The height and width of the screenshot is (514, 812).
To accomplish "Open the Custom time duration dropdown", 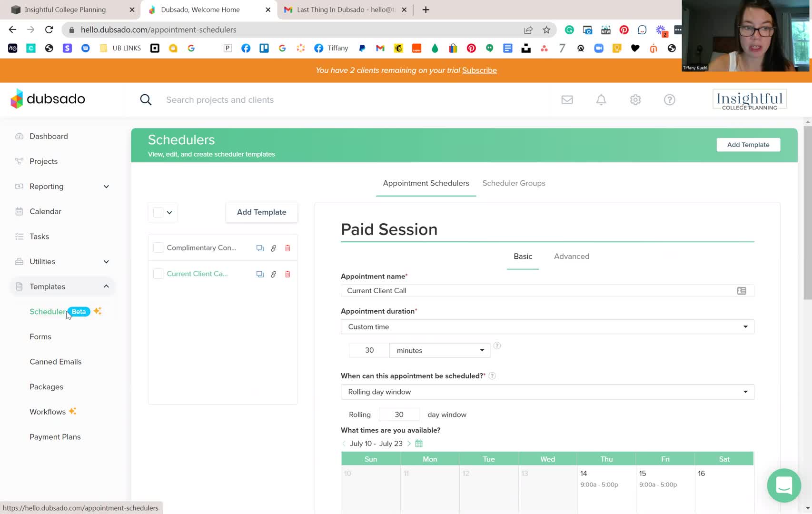I will point(547,327).
